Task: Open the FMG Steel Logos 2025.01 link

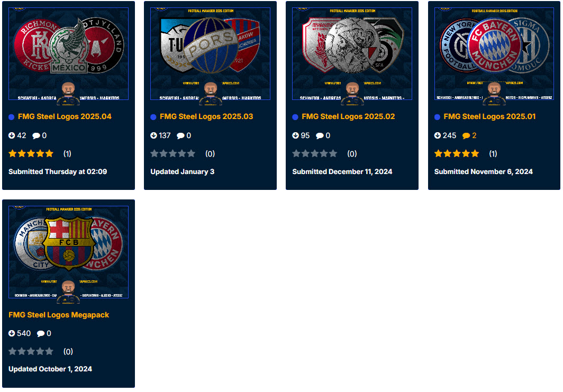Action: pyautogui.click(x=489, y=116)
